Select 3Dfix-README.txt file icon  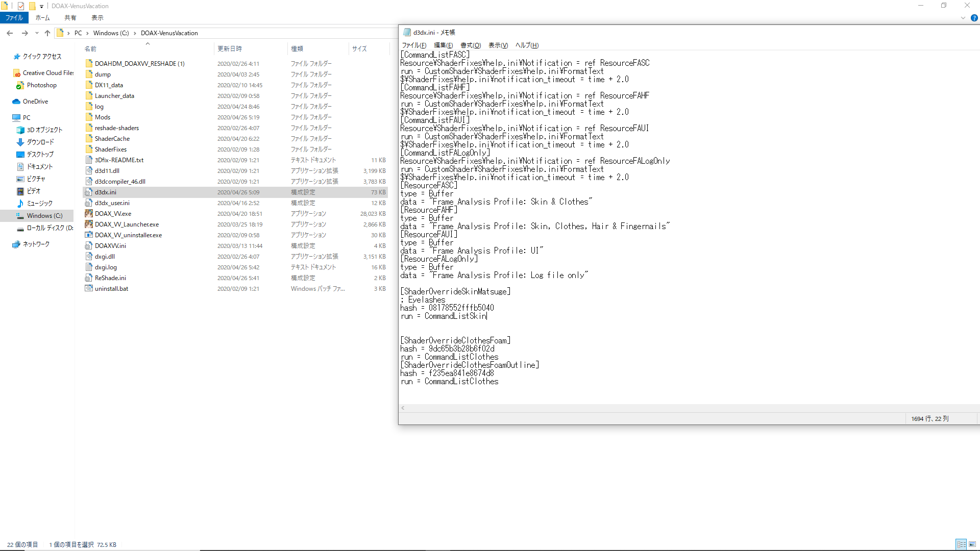(89, 160)
